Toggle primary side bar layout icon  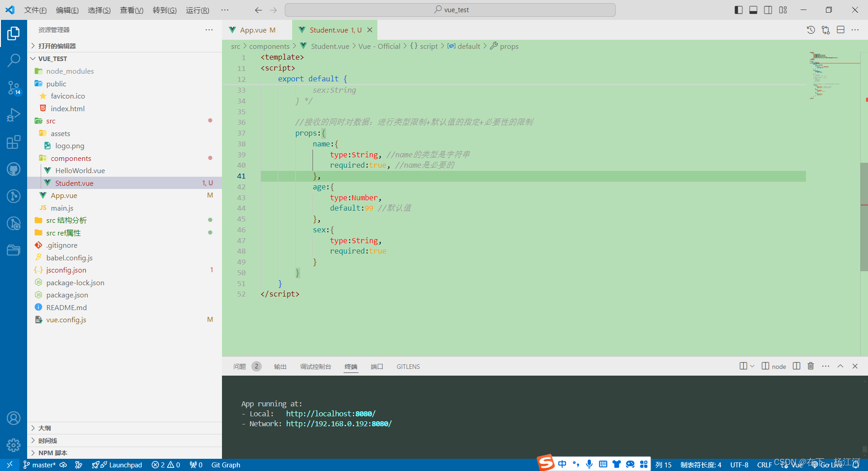pyautogui.click(x=739, y=10)
